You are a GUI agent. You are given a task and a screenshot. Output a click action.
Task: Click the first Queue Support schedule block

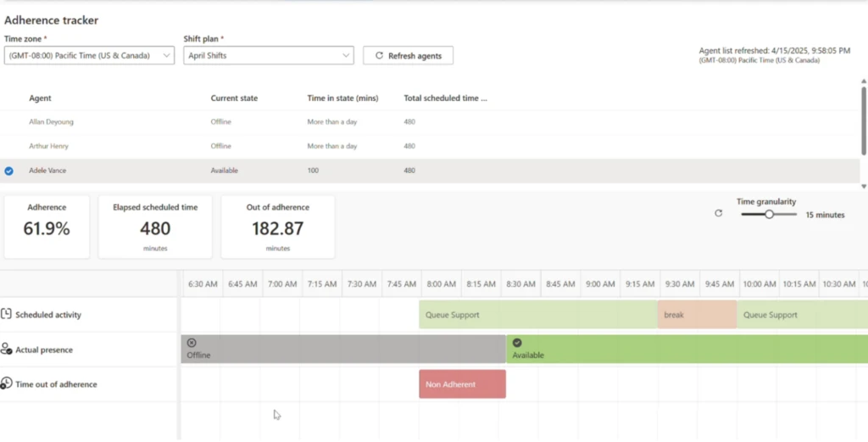(x=537, y=315)
